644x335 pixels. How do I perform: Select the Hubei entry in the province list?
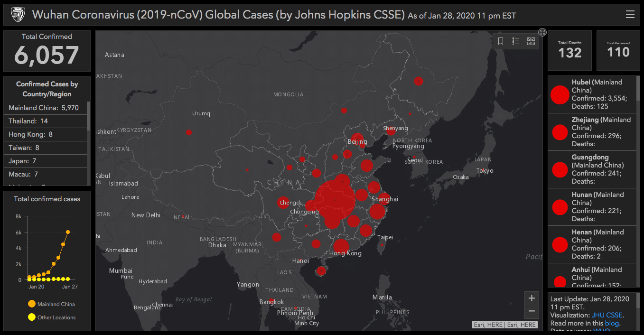[x=592, y=94]
